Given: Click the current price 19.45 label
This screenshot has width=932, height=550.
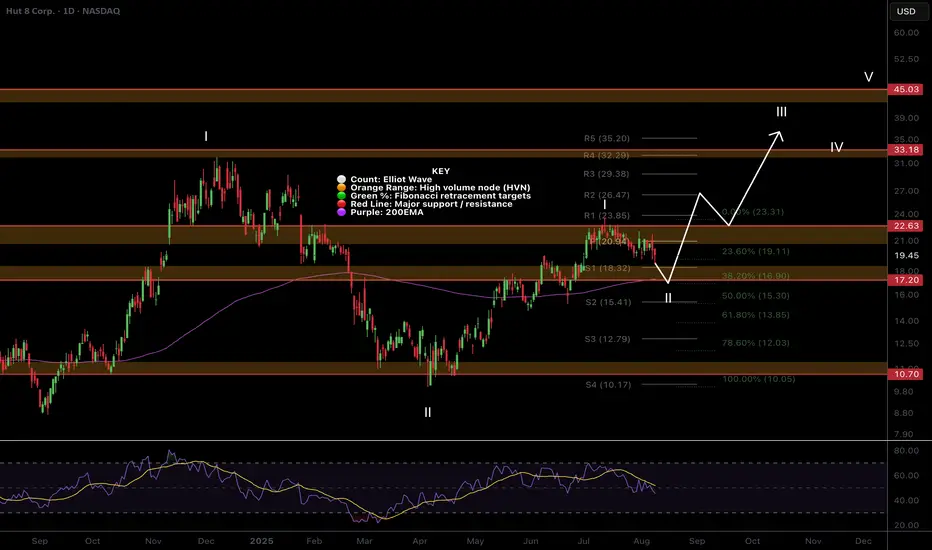Looking at the screenshot, I should click(x=906, y=256).
